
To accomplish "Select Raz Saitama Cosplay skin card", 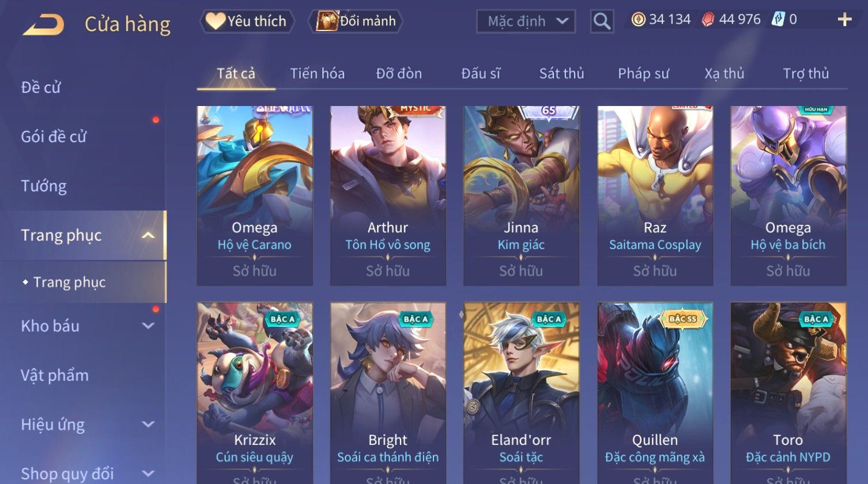I will (x=655, y=196).
